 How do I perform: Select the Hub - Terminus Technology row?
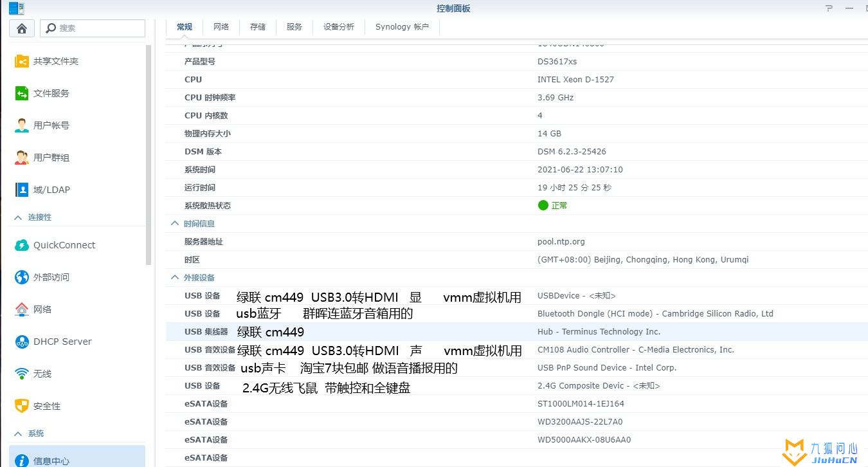(x=517, y=332)
